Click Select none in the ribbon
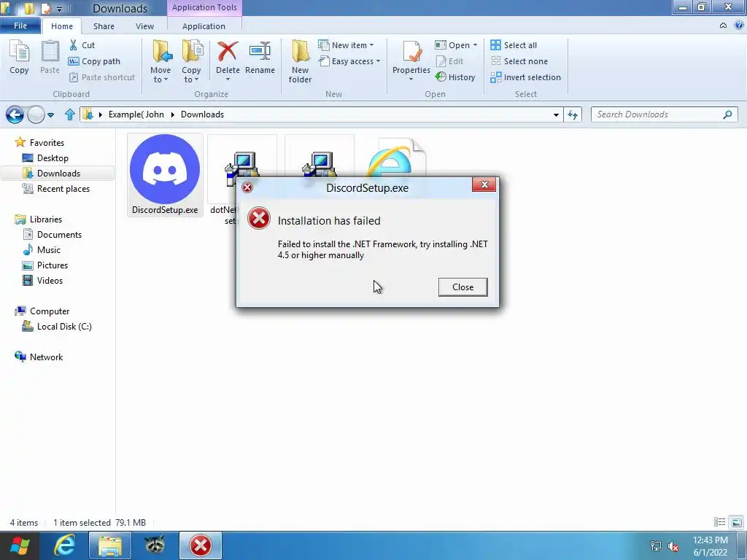This screenshot has height=560, width=747. (x=519, y=61)
